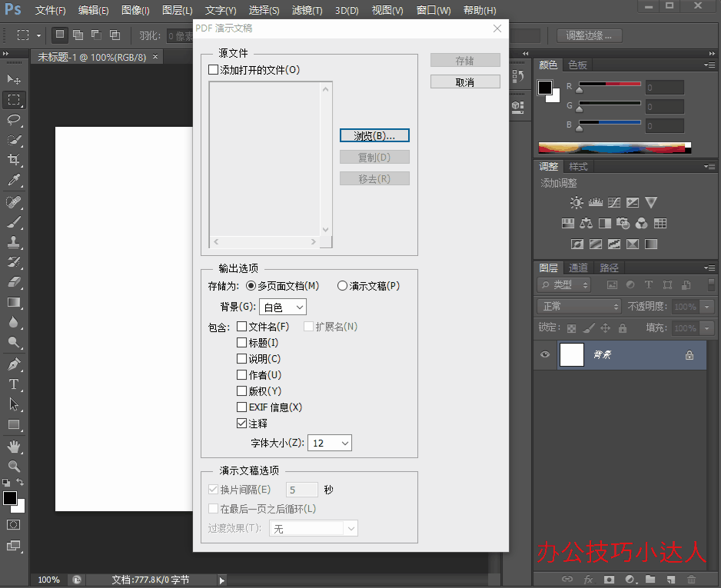Select the Zoom tool
This screenshot has width=721, height=588.
click(14, 466)
